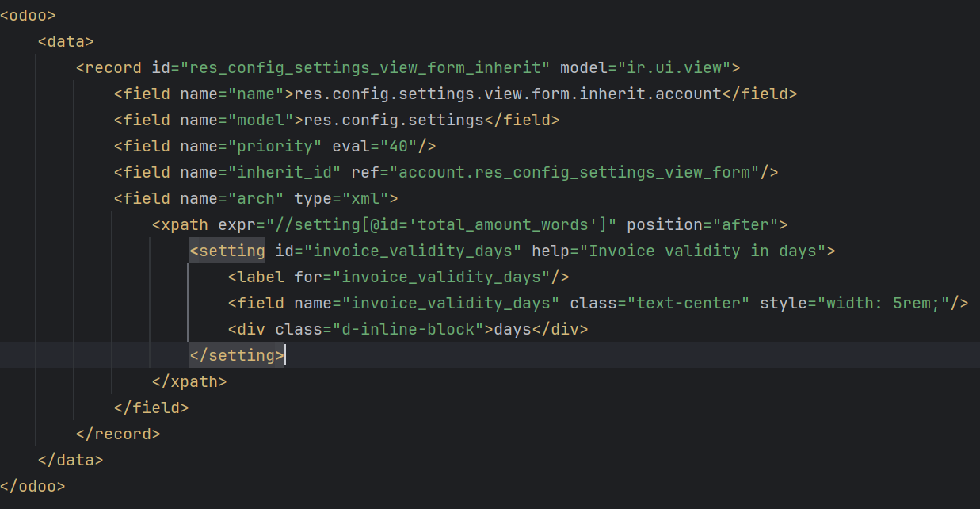980x509 pixels.
Task: Click the class="text-center" attribute
Action: coord(660,303)
